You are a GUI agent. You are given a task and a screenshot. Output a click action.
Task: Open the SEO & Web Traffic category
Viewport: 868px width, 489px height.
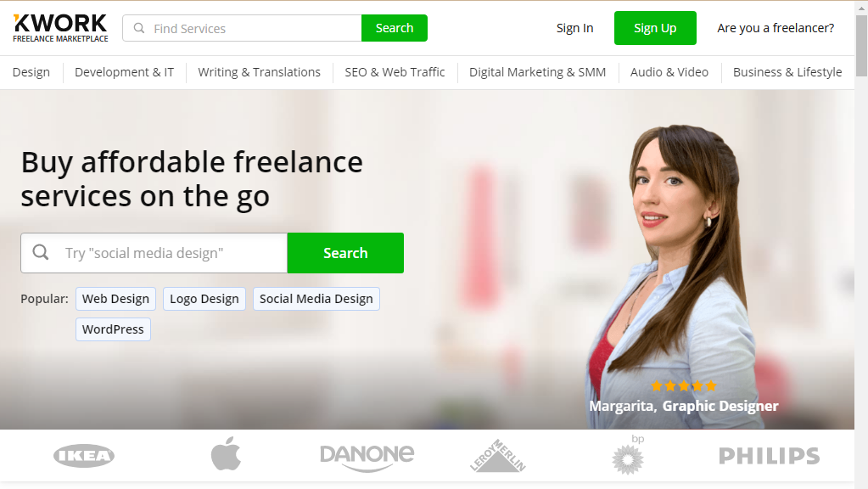point(395,72)
